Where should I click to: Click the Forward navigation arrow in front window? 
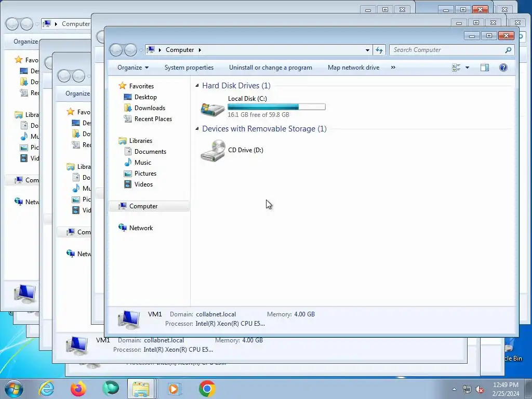pos(130,50)
